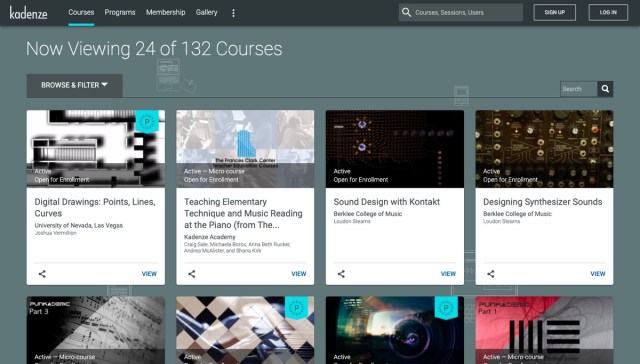
Task: Click the Kadenze logo
Action: (29, 13)
